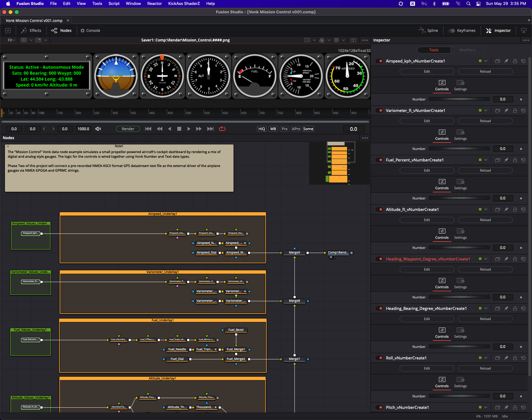
Task: Open macOS Control Center
Action: (478, 4)
